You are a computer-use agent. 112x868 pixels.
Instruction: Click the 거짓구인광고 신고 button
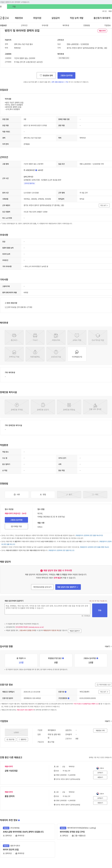coord(104,685)
